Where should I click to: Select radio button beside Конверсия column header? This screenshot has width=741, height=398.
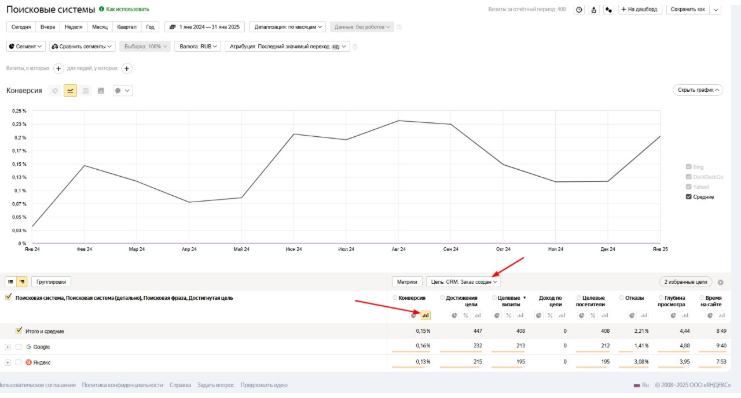(x=395, y=298)
